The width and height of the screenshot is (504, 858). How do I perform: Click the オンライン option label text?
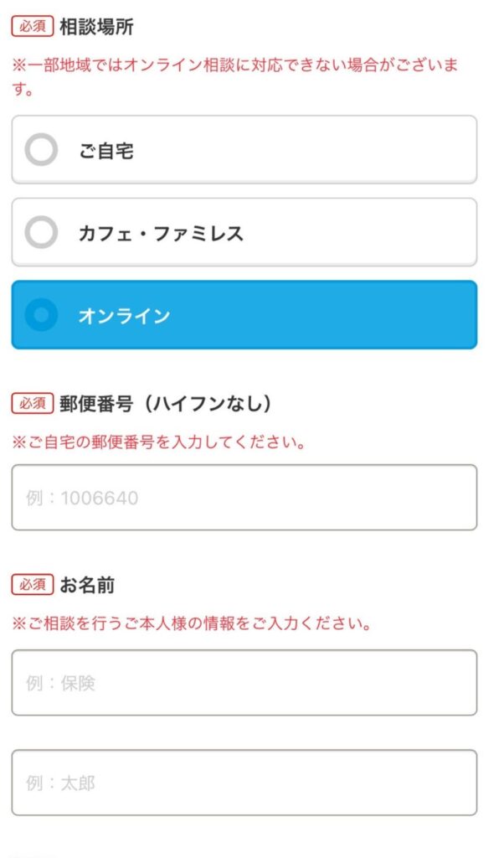[x=124, y=316]
